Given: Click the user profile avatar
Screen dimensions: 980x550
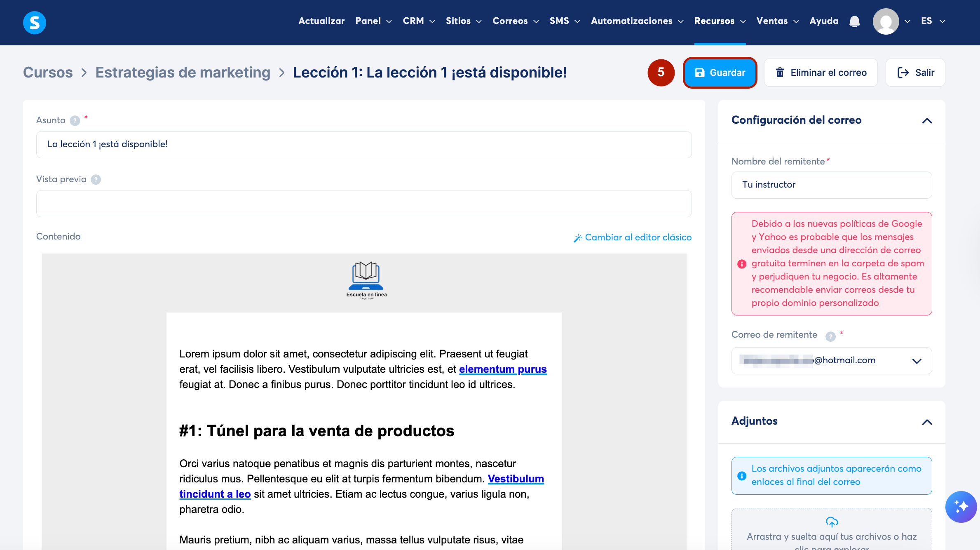Looking at the screenshot, I should click(x=886, y=21).
